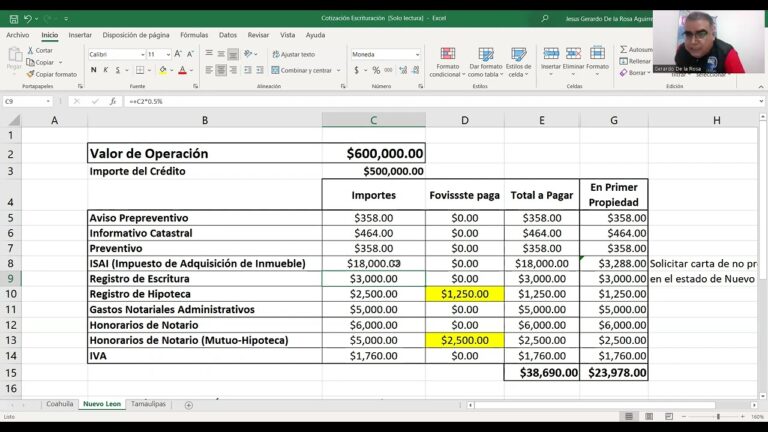Move the zoom slider handle

[718, 416]
